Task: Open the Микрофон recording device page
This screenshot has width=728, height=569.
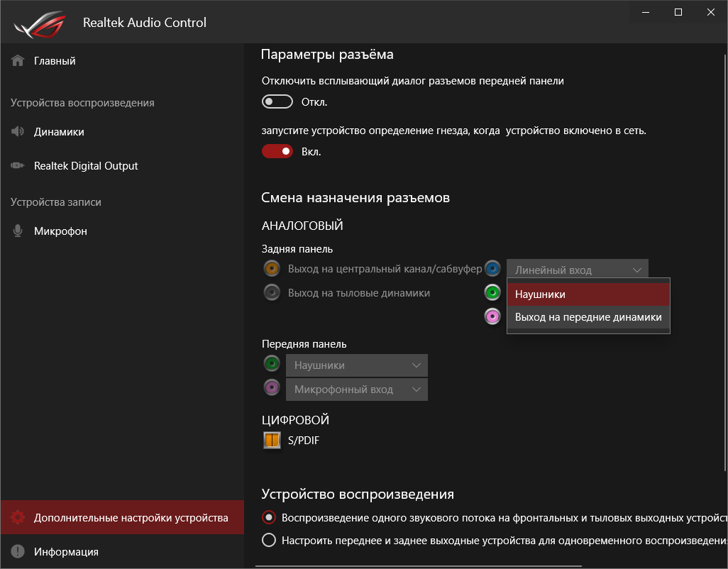Action: tap(60, 231)
